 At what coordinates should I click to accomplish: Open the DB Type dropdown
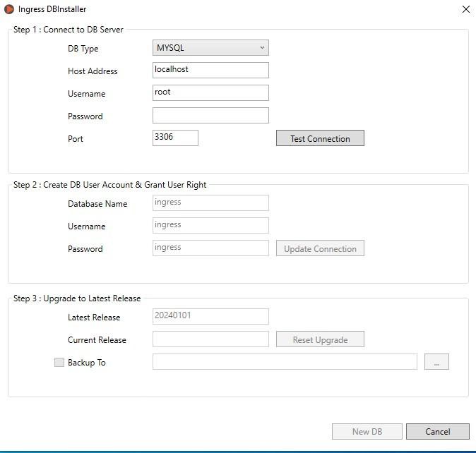point(210,47)
